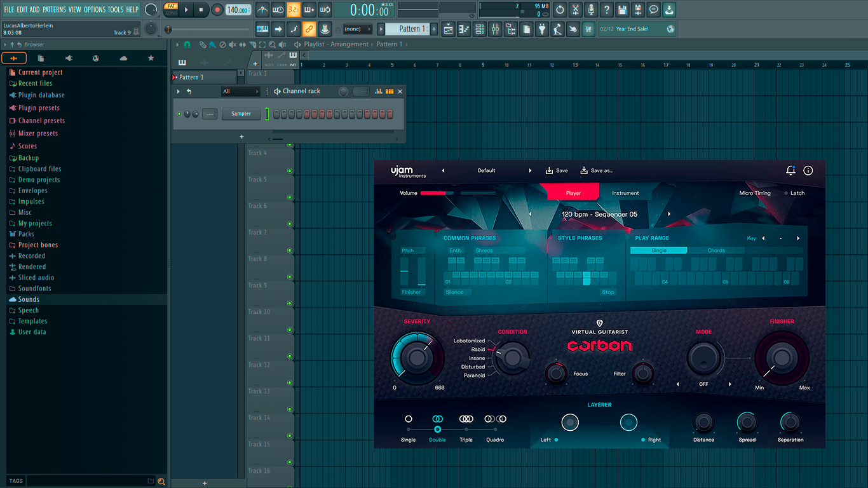Viewport: 868px width, 488px height.
Task: Save project using floppy disk icon
Action: (x=622, y=10)
